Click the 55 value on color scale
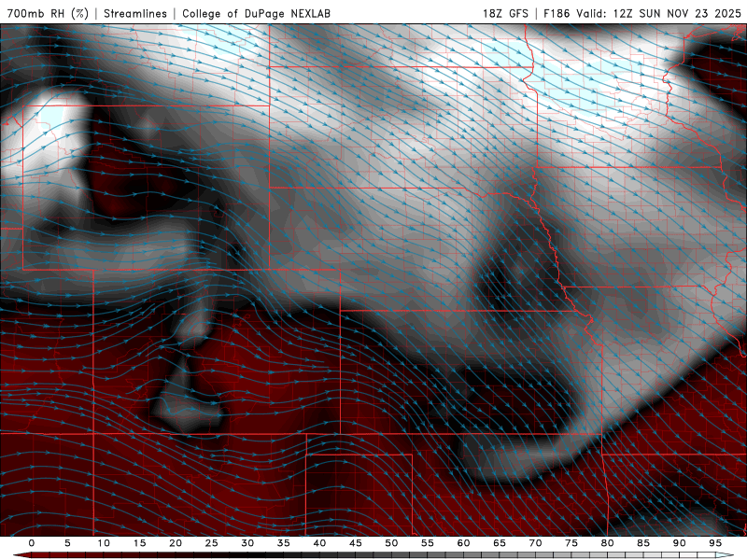Image resolution: width=747 pixels, height=560 pixels. (x=428, y=543)
